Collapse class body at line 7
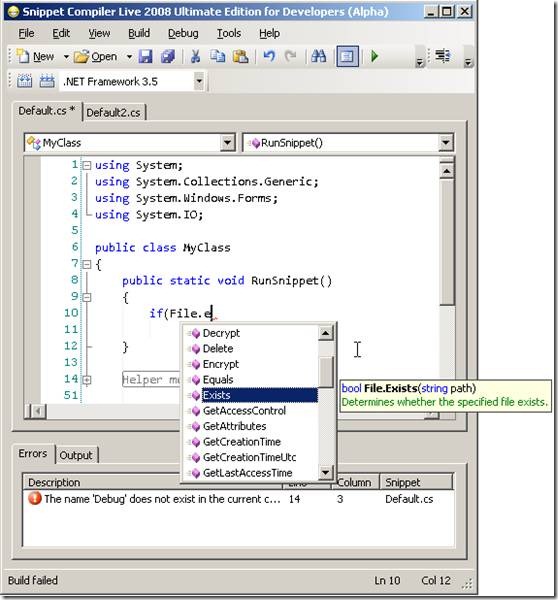558x600 pixels. [87, 264]
